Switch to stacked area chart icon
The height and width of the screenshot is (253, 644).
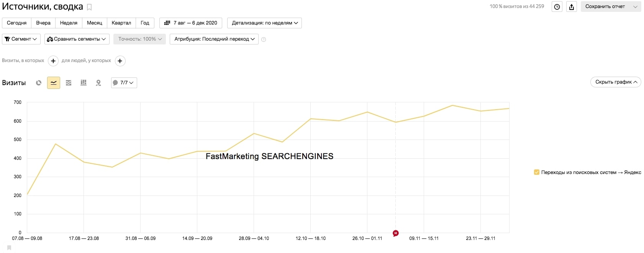69,83
